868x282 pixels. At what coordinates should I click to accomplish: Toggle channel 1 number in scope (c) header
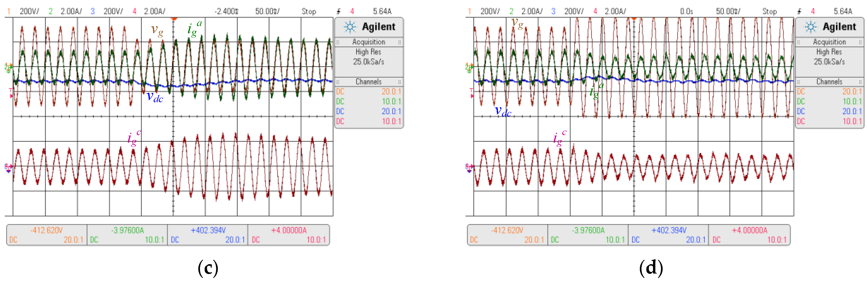point(9,12)
